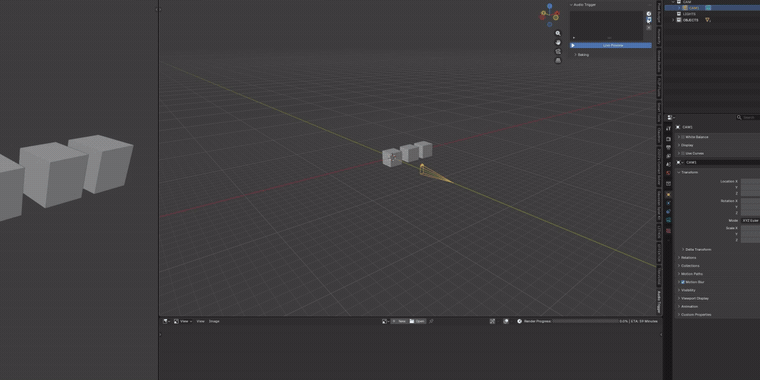The width and height of the screenshot is (760, 380).
Task: Open the Render properties tab icon
Action: [x=668, y=139]
